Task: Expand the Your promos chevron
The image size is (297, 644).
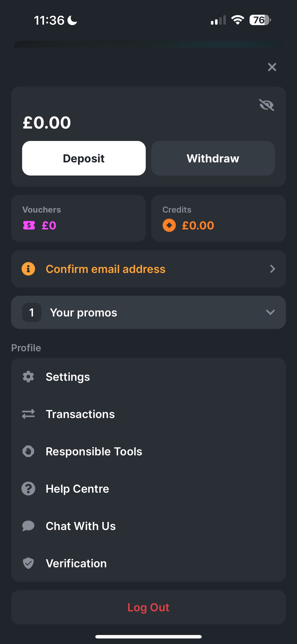Action: 270,312
